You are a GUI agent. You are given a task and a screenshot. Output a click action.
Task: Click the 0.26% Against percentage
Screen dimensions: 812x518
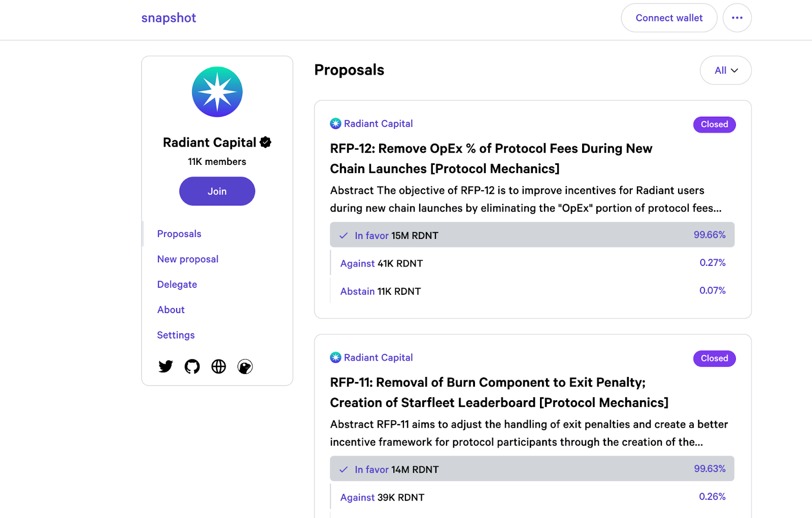click(x=713, y=497)
